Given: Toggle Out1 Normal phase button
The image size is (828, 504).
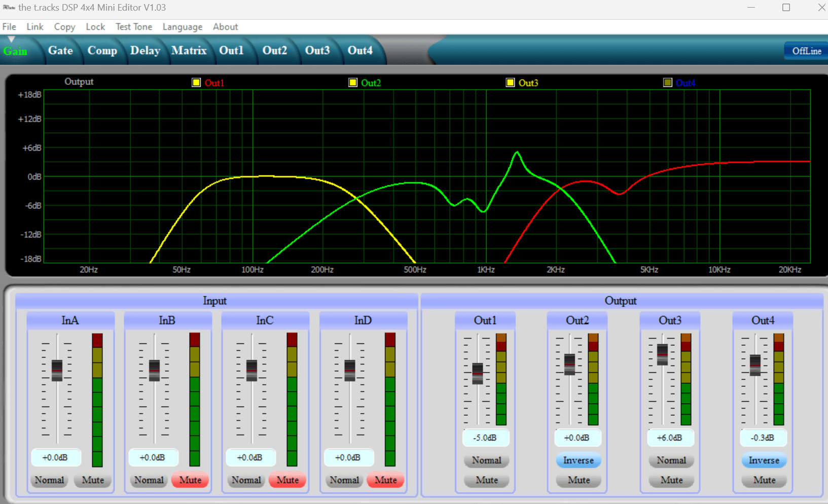Looking at the screenshot, I should coord(486,460).
